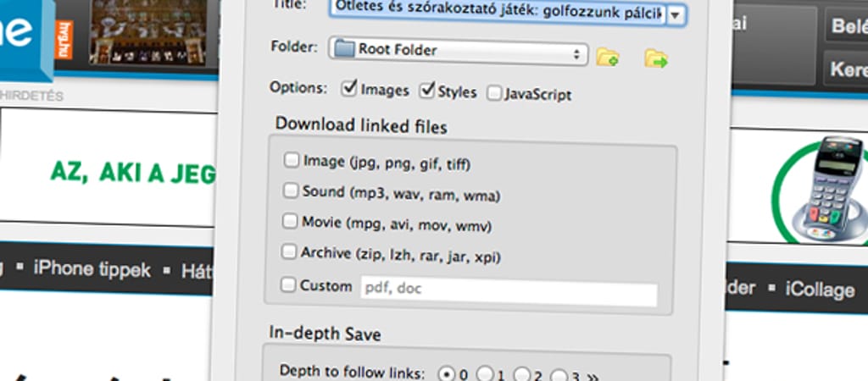Open the Root Folder dropdown
Image resolution: width=868 pixels, height=381 pixels.
tap(458, 51)
